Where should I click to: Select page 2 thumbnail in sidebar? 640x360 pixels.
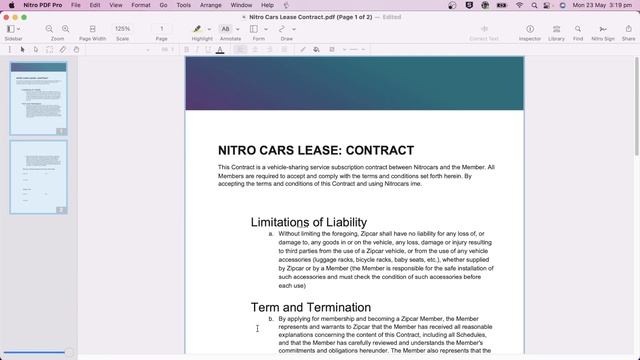[38, 177]
